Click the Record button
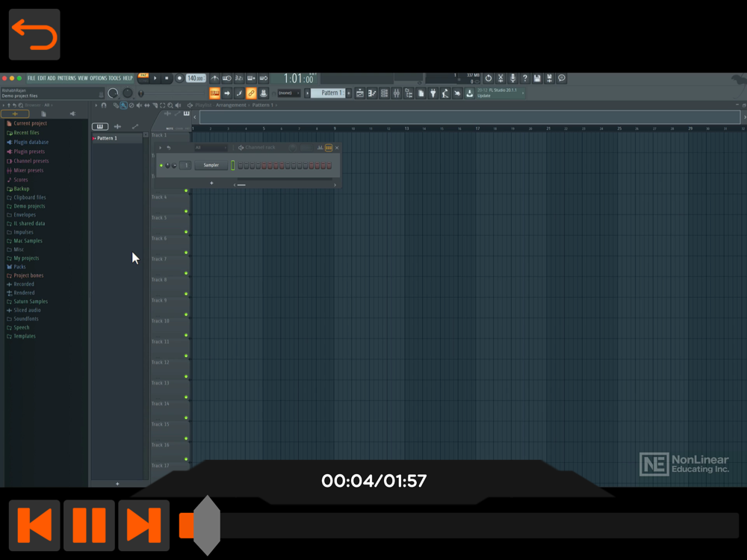 (179, 78)
